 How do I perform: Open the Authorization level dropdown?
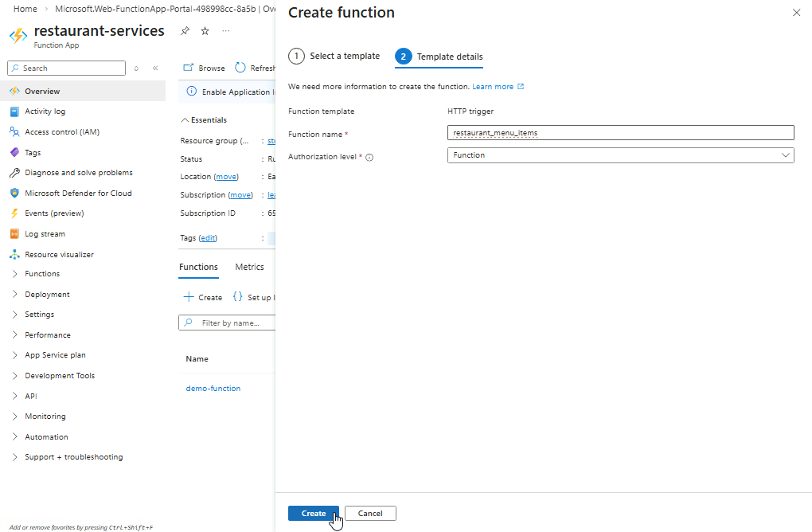[x=620, y=155]
